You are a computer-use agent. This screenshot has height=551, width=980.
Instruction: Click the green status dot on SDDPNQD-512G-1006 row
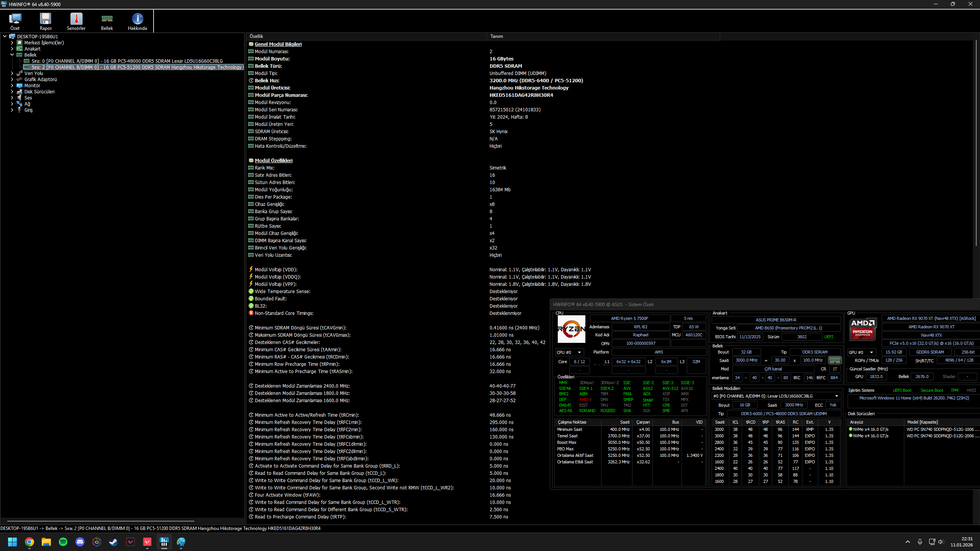tap(851, 429)
